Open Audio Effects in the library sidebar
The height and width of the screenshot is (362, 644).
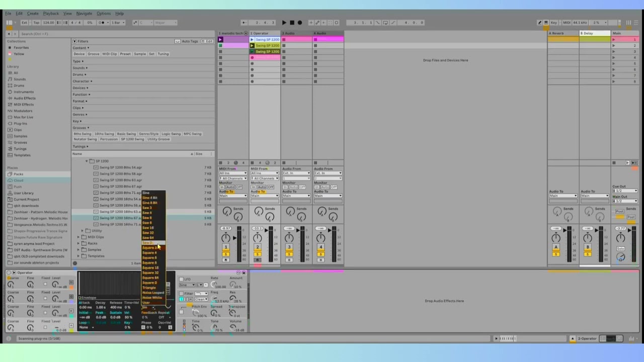(x=24, y=98)
